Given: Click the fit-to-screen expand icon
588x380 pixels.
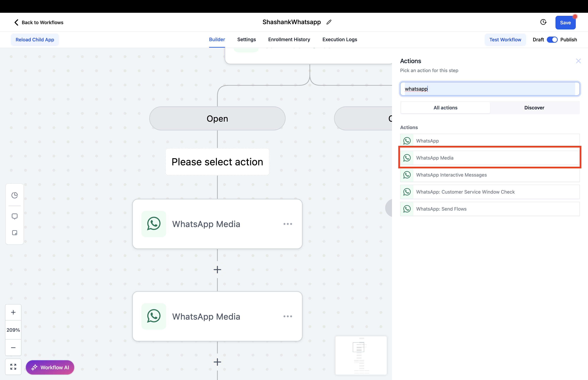Looking at the screenshot, I should pyautogui.click(x=13, y=367).
